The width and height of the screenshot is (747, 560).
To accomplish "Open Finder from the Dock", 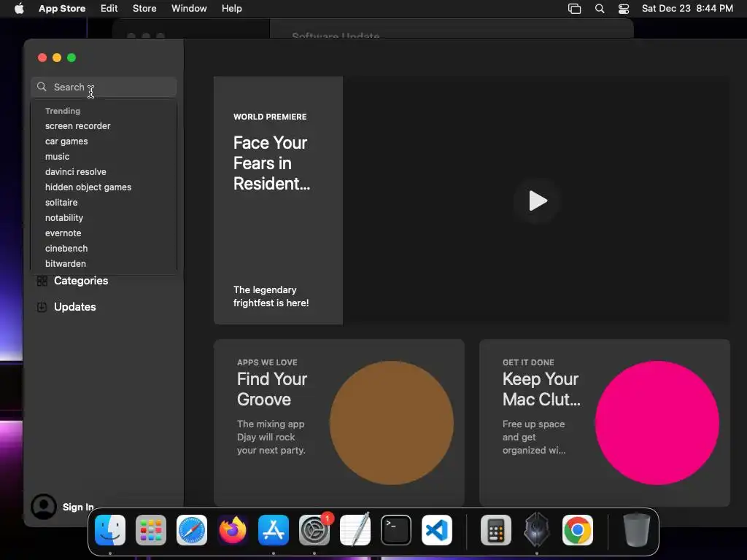I will click(x=110, y=530).
